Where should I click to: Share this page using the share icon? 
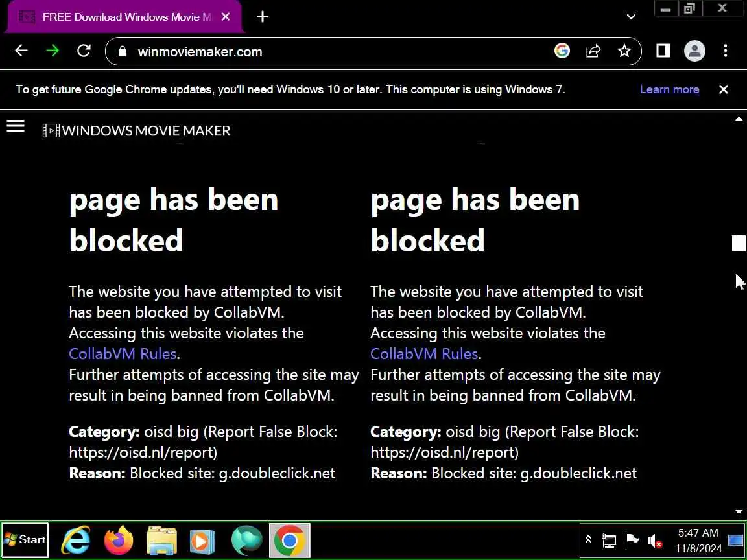593,51
